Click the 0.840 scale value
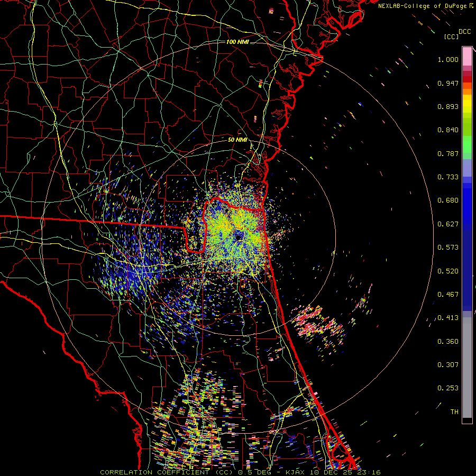This screenshot has width=476, height=476. click(448, 130)
